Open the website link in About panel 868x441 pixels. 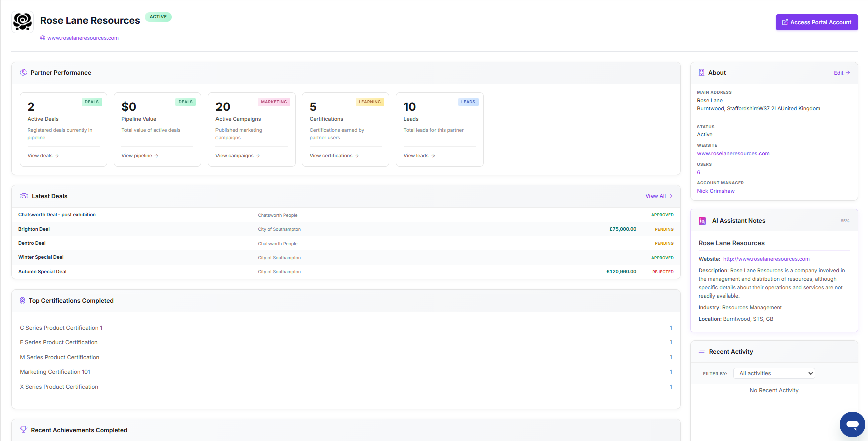coord(733,154)
